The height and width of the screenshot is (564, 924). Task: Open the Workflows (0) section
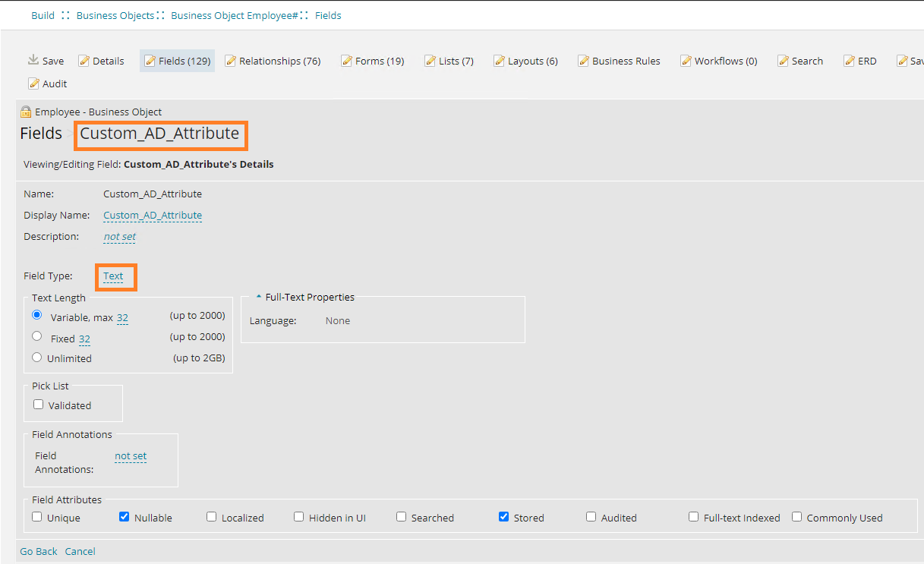(x=718, y=60)
